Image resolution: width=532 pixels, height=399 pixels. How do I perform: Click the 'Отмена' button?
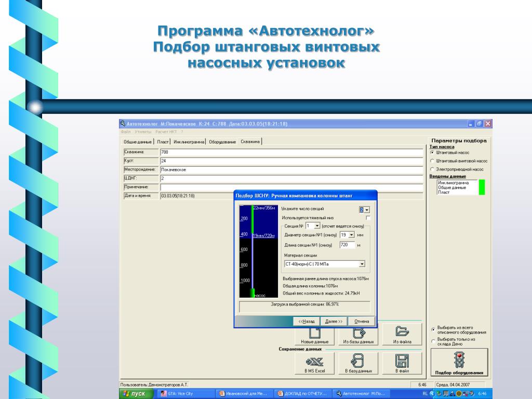tap(362, 321)
